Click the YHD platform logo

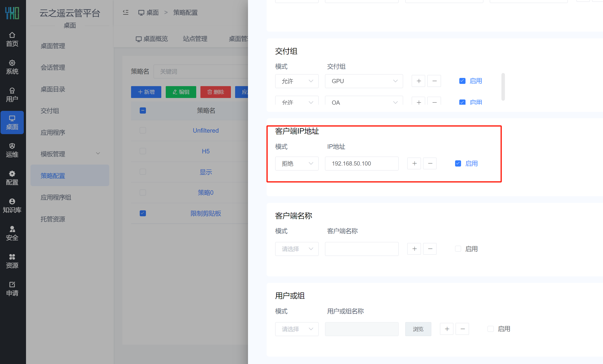[x=12, y=13]
